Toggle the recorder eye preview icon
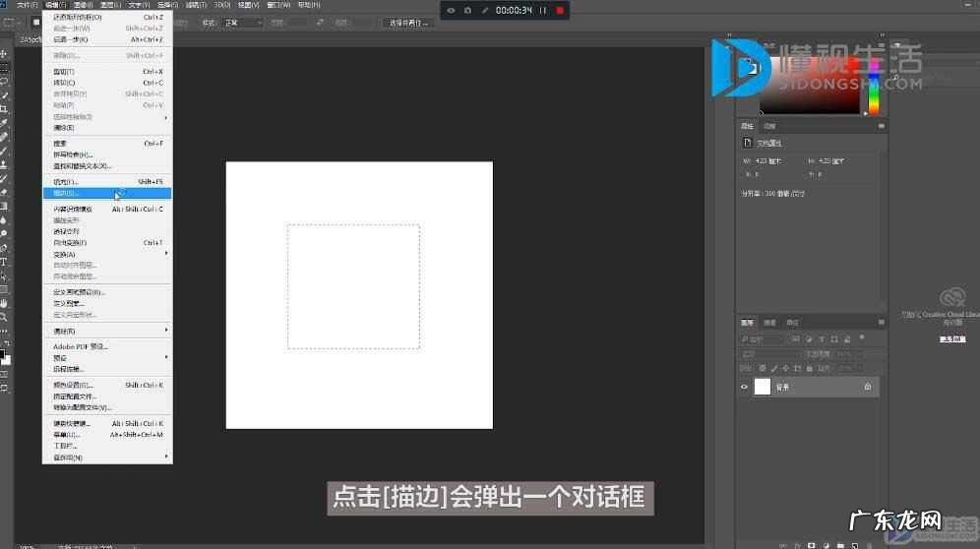Screen dimensions: 980x549 click(451, 11)
